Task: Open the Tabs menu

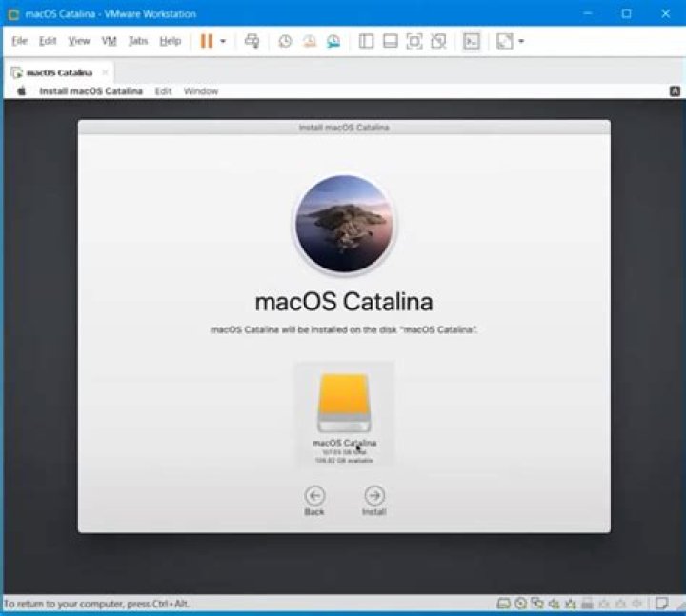Action: coord(138,41)
